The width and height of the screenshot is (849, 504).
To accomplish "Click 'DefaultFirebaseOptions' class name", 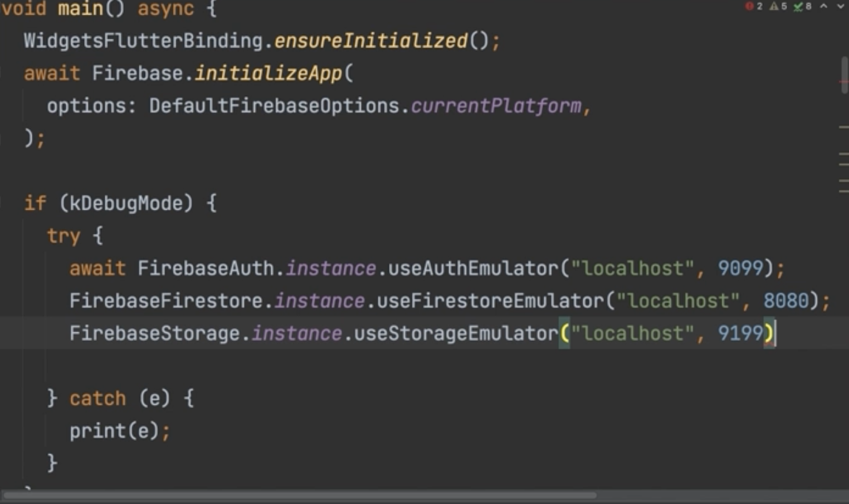I will tap(275, 106).
